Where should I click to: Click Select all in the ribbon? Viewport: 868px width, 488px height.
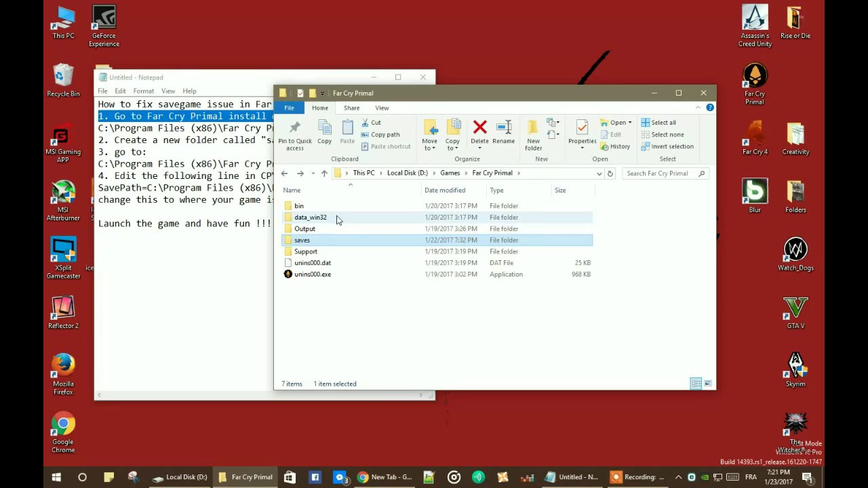(658, 123)
